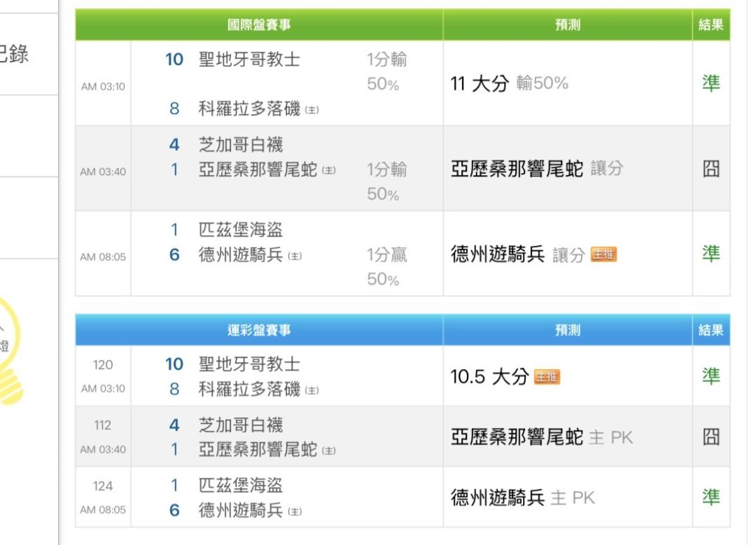This screenshot has width=756, height=545.
Task: Click game number 124 in the 運彩盤賽事 table
Action: 102,486
